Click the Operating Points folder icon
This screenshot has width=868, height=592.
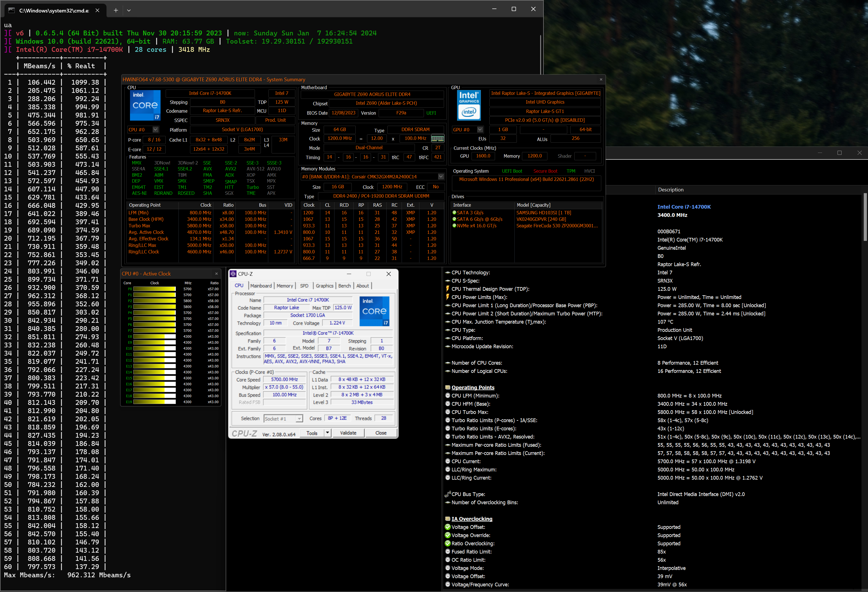click(x=447, y=388)
